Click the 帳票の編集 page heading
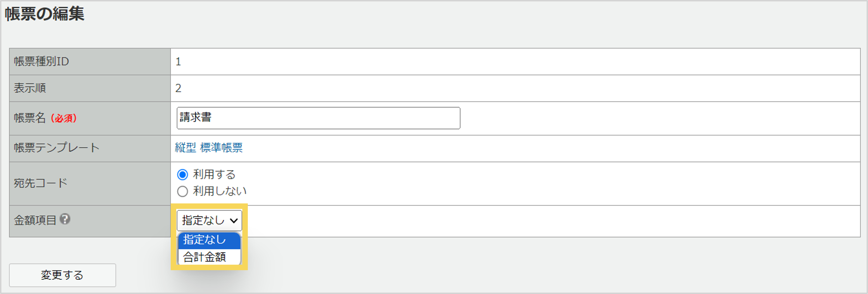 tap(45, 14)
